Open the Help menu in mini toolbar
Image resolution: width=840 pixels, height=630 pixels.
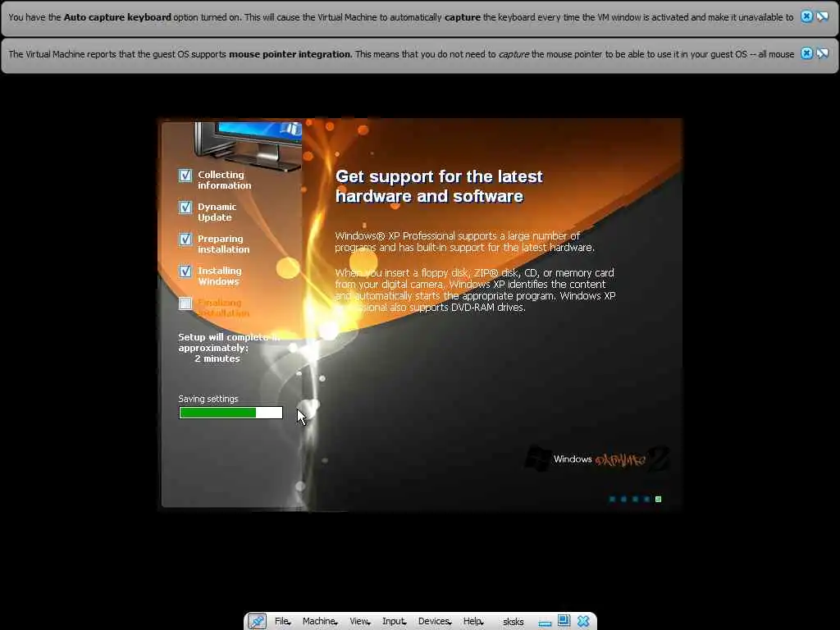pos(473,622)
